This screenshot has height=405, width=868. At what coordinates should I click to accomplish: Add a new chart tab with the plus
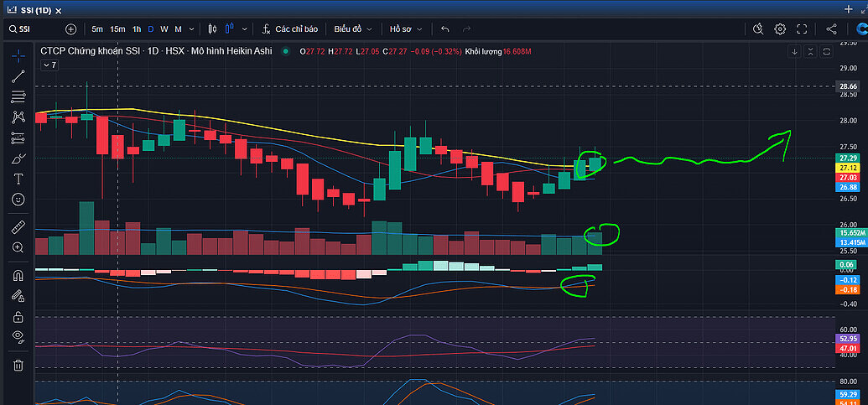point(848,9)
